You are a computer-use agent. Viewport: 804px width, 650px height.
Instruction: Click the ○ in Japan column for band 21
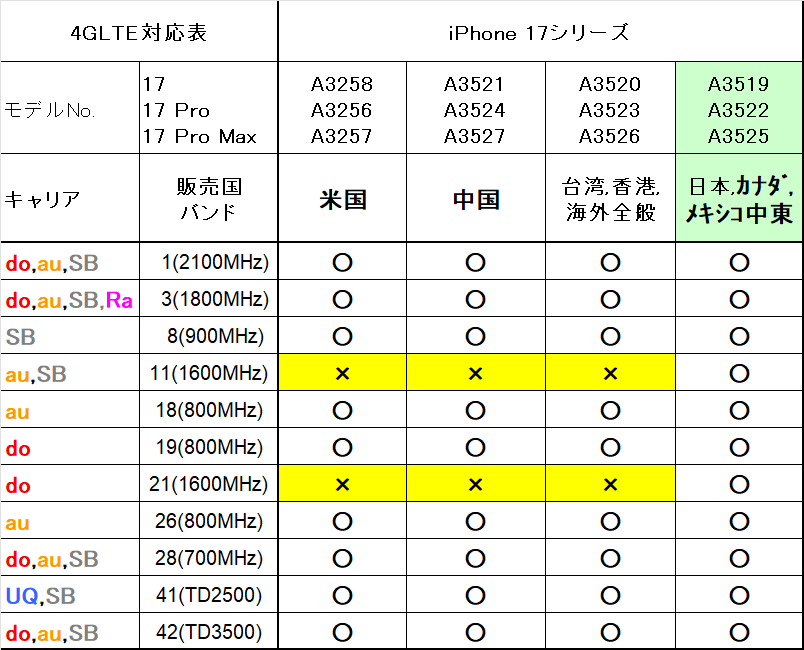tap(739, 484)
